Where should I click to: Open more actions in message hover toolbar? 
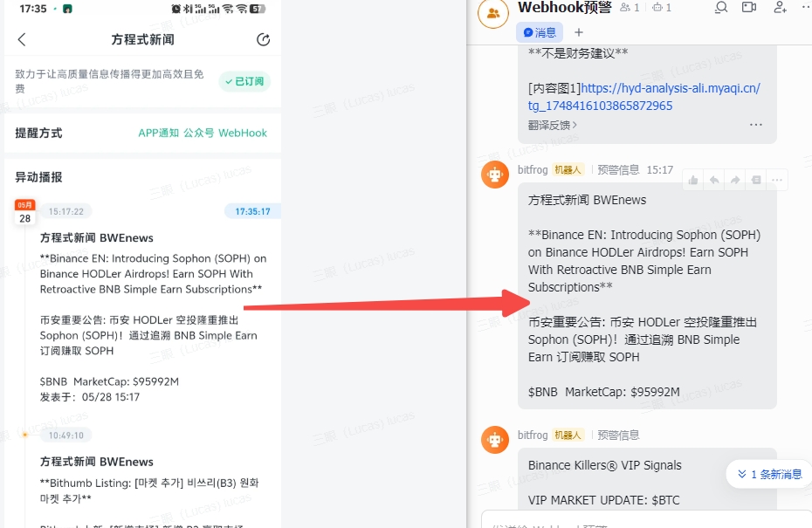[777, 180]
